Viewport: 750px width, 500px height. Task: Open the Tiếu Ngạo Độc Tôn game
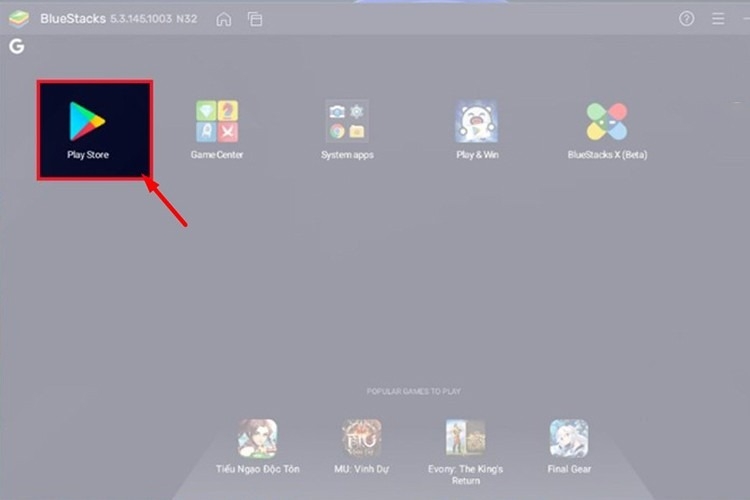(257, 438)
